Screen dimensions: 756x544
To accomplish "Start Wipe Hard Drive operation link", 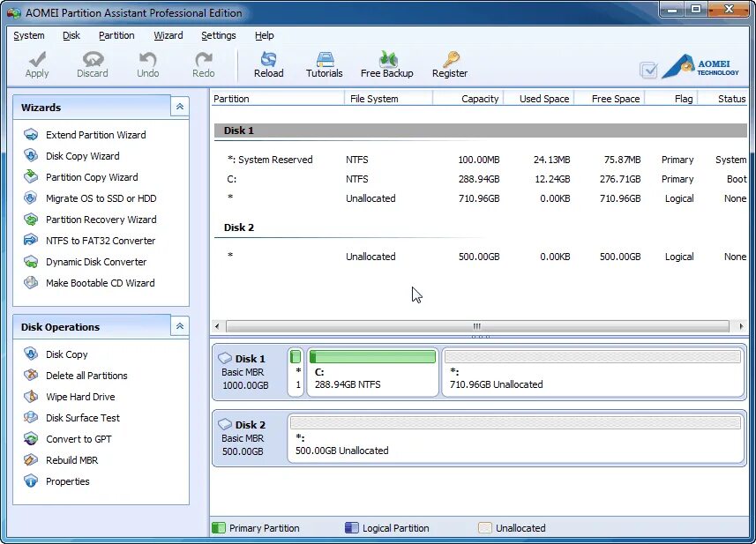I will 80,397.
